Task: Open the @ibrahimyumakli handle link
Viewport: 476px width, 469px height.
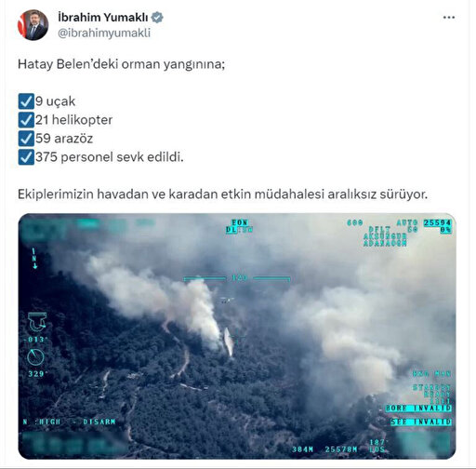Action: coord(104,33)
